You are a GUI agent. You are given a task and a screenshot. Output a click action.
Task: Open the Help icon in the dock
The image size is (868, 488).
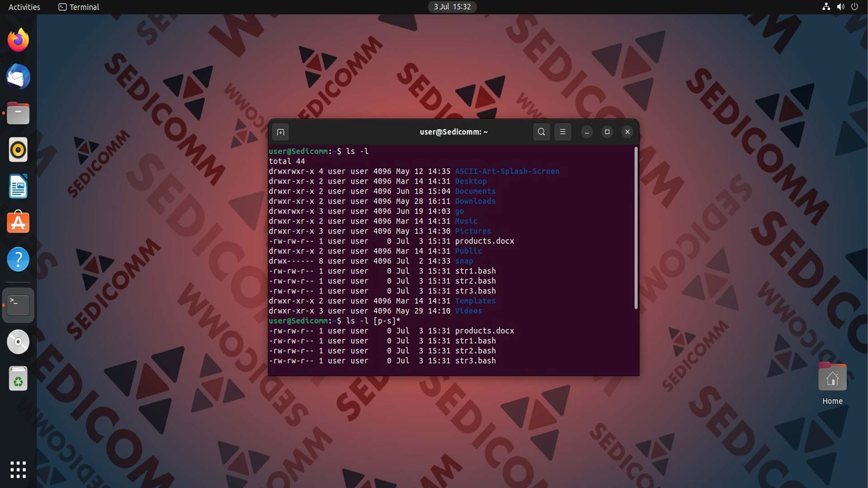tap(18, 259)
